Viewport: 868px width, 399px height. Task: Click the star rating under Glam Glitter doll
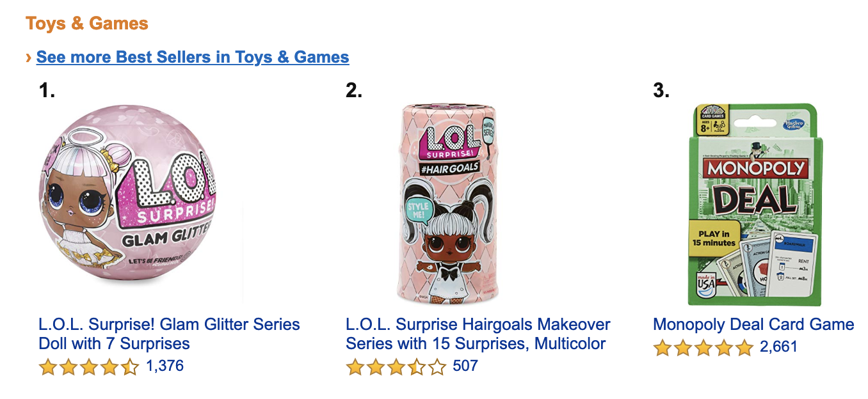pos(88,367)
